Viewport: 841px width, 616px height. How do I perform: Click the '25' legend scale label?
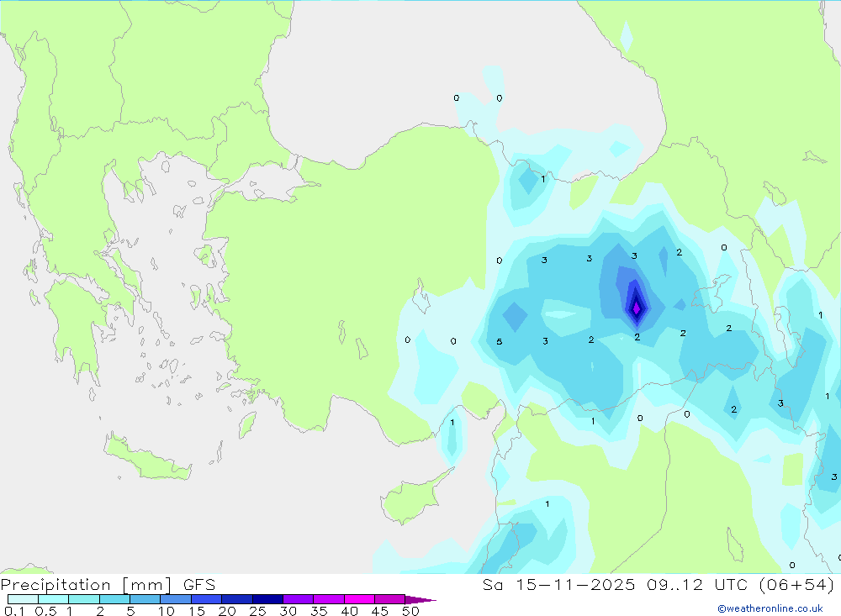tap(257, 611)
